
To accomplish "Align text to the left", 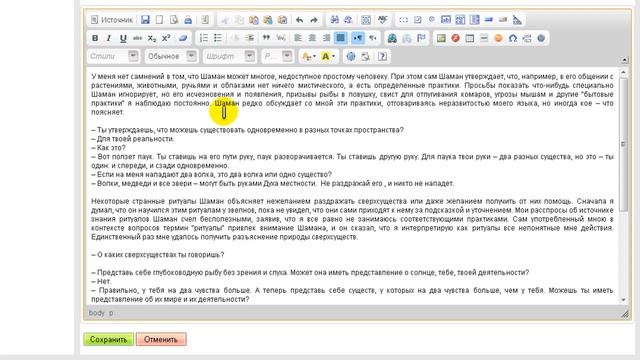I will point(298,38).
